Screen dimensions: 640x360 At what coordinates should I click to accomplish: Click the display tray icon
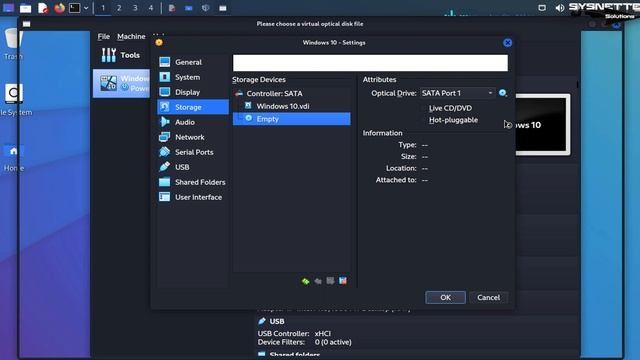pos(542,8)
